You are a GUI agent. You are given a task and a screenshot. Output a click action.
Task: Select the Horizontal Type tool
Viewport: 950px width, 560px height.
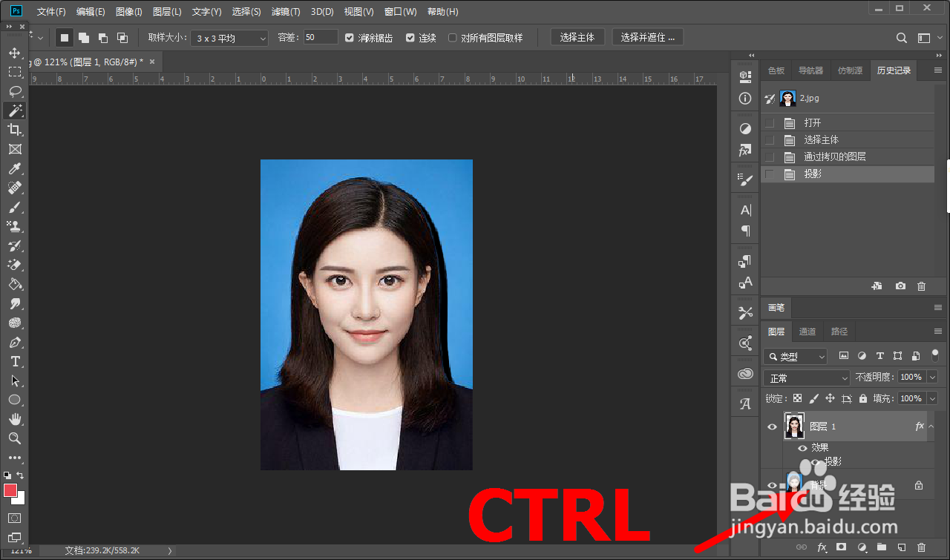point(14,362)
